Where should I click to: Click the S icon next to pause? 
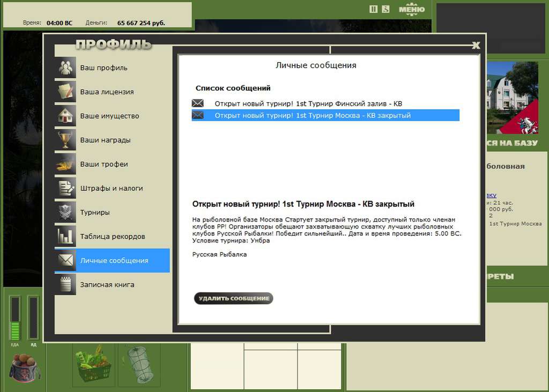point(385,9)
